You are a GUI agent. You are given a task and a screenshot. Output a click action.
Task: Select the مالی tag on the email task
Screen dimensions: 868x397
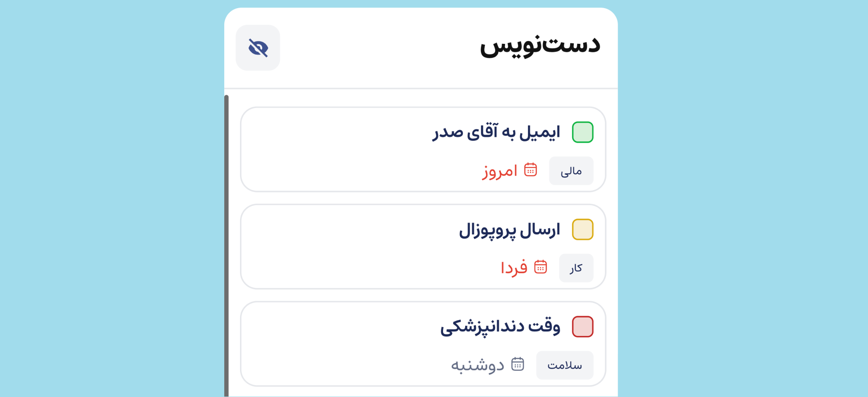point(571,171)
